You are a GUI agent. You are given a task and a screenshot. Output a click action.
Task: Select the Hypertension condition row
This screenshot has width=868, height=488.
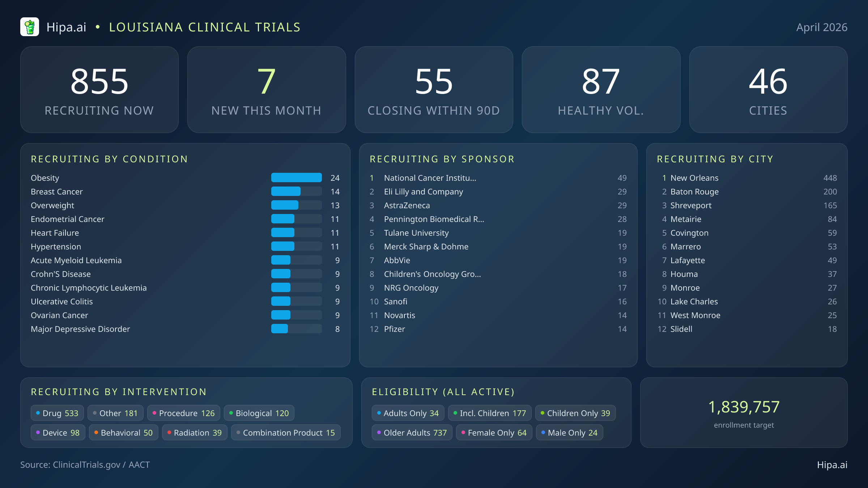click(185, 247)
